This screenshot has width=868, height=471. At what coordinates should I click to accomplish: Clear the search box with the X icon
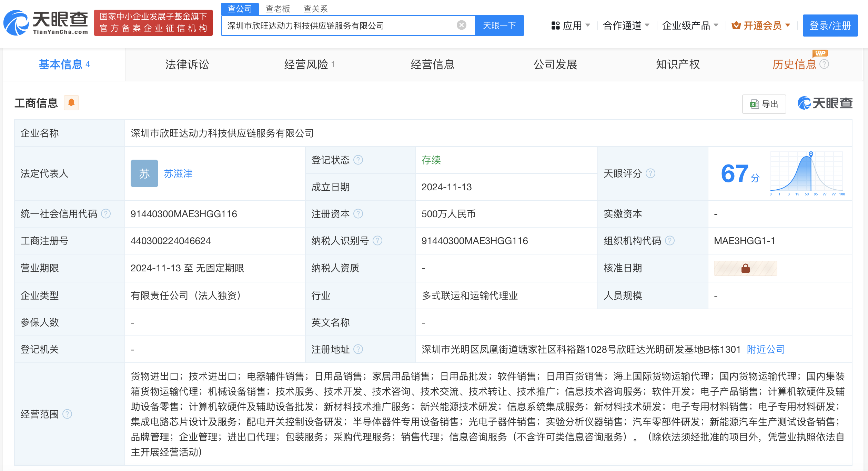pyautogui.click(x=462, y=25)
